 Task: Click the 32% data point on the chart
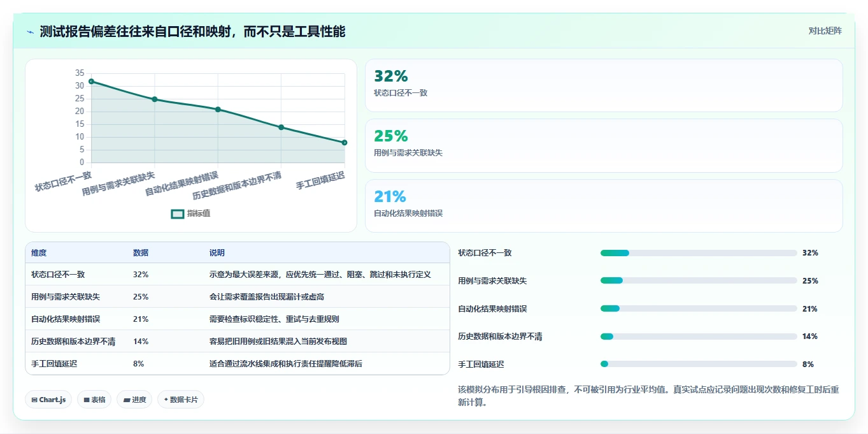(91, 82)
